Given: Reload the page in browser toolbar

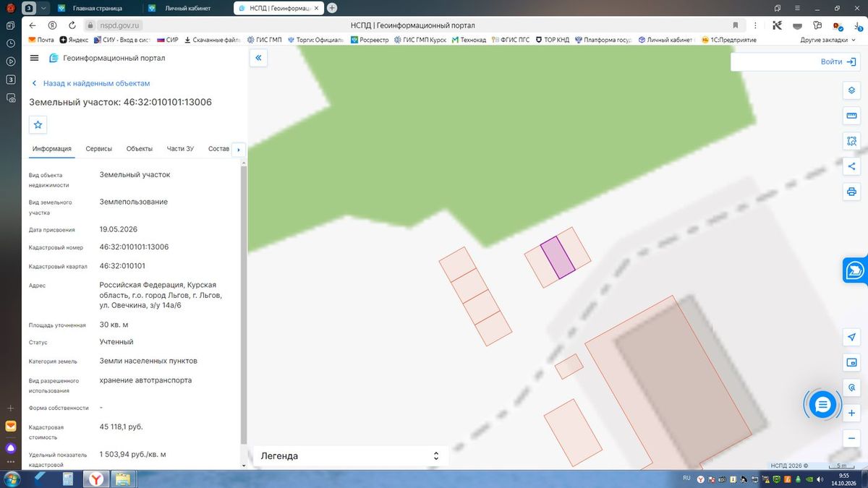Looking at the screenshot, I should [71, 25].
